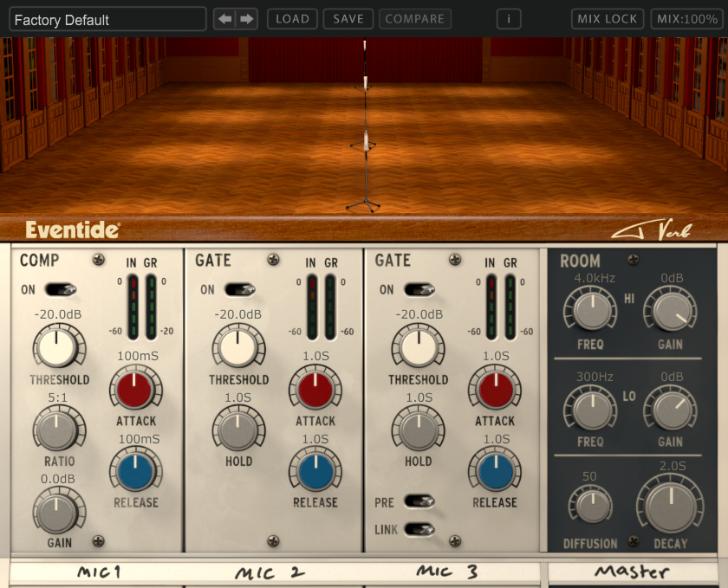The height and width of the screenshot is (588, 728).
Task: Flip the PRE switch in Mic 3 gate
Action: [x=419, y=501]
